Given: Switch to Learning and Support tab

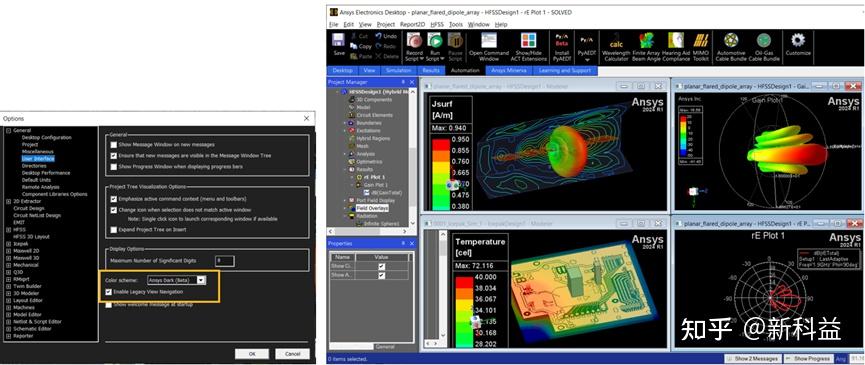Looking at the screenshot, I should 564,71.
